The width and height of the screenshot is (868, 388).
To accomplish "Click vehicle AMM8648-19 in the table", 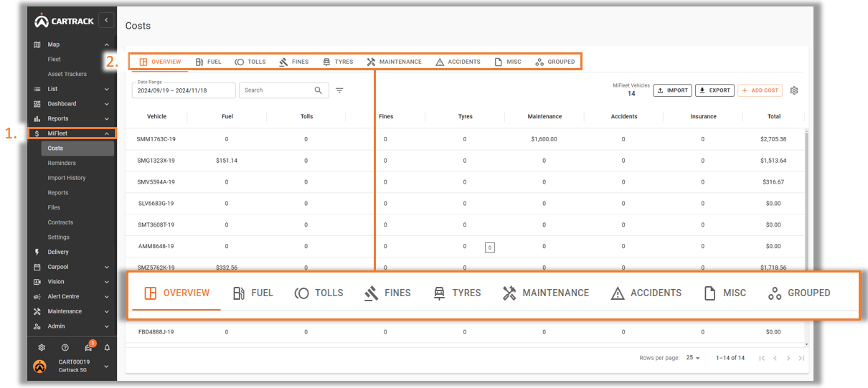I will pos(156,246).
